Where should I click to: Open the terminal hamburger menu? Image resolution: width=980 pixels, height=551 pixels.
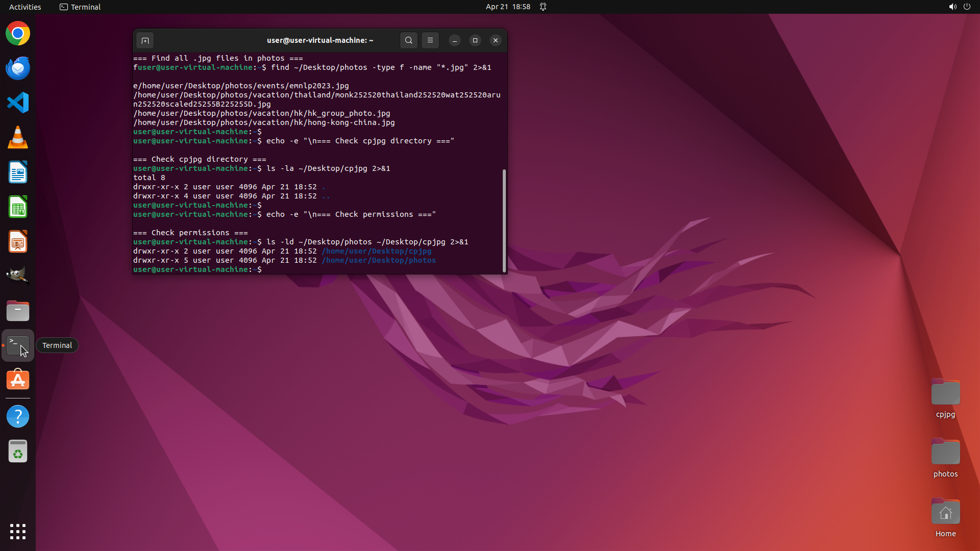pyautogui.click(x=430, y=40)
